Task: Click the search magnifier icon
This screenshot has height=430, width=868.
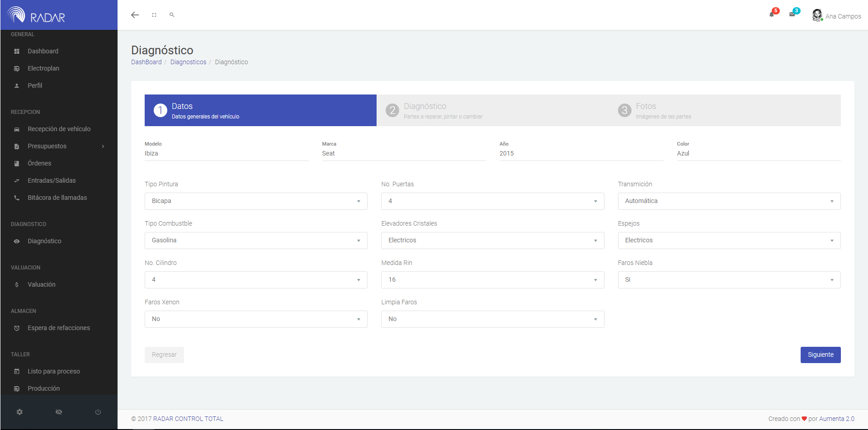Action: [x=172, y=15]
